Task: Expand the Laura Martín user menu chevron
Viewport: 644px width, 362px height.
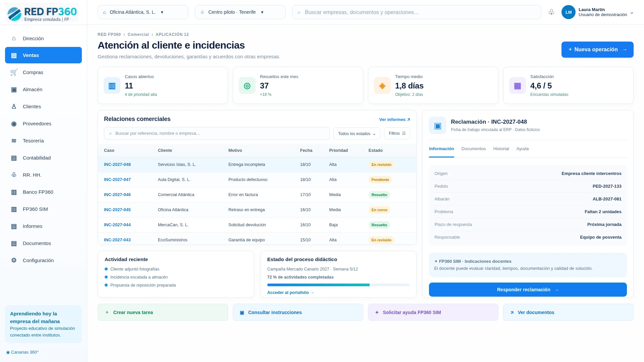Action: 632,13
